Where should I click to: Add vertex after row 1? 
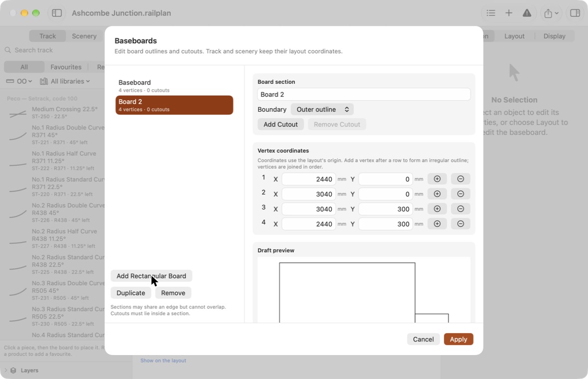click(437, 179)
